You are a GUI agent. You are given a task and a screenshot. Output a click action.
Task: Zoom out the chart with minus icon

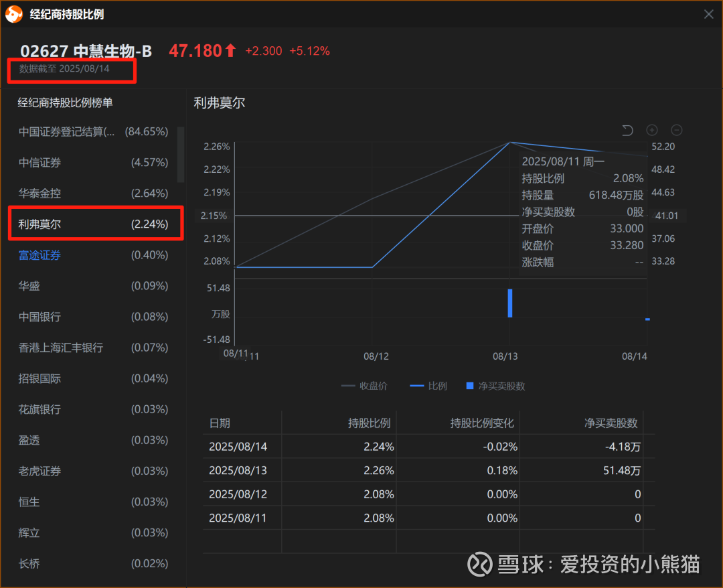(676, 130)
